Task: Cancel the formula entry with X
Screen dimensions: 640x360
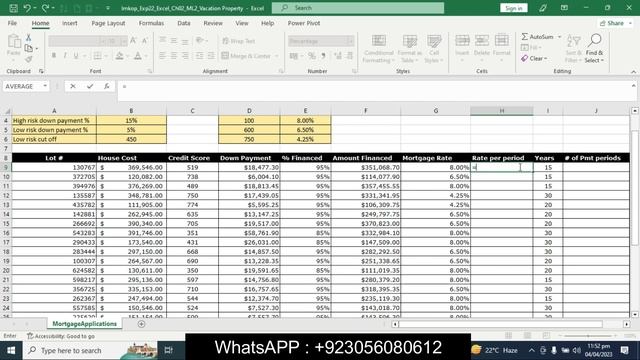Action: 73,86
